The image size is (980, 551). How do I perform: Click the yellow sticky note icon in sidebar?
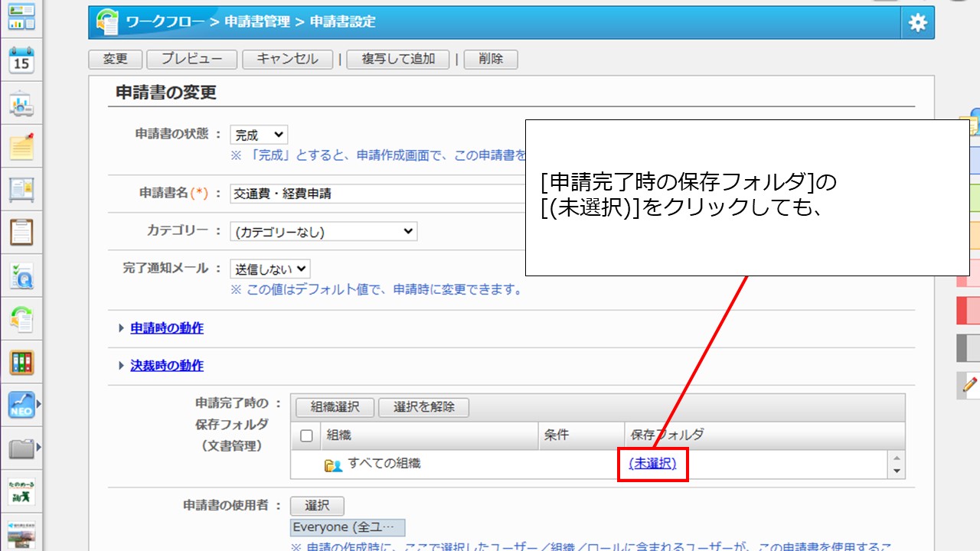coord(21,145)
